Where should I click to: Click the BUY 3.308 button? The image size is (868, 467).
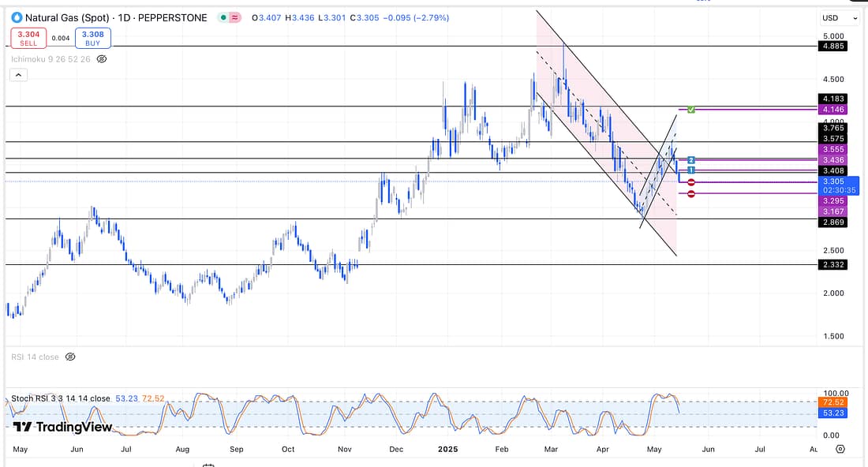click(93, 38)
